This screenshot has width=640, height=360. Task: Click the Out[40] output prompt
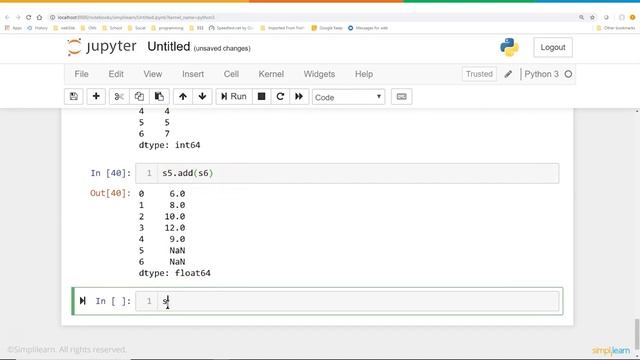(110, 193)
